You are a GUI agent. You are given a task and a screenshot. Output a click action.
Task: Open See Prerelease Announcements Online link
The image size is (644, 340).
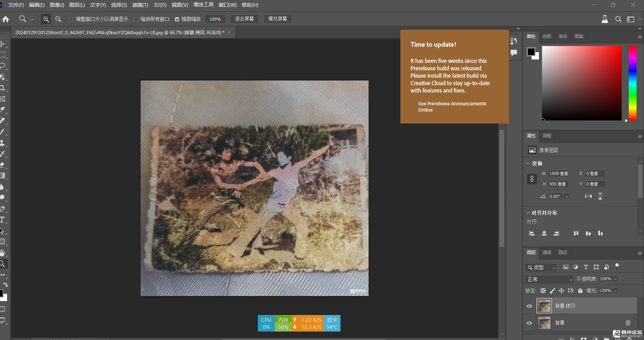point(452,107)
